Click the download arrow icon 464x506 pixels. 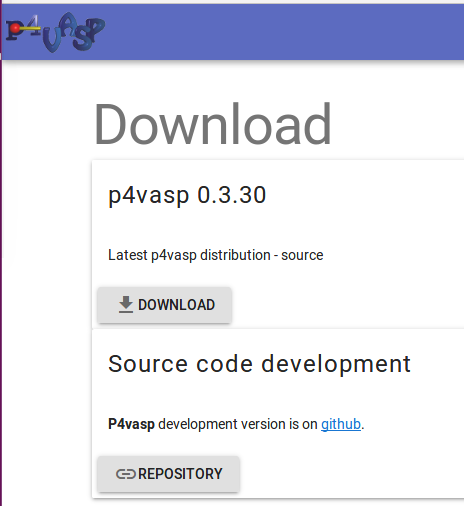pyautogui.click(x=126, y=304)
